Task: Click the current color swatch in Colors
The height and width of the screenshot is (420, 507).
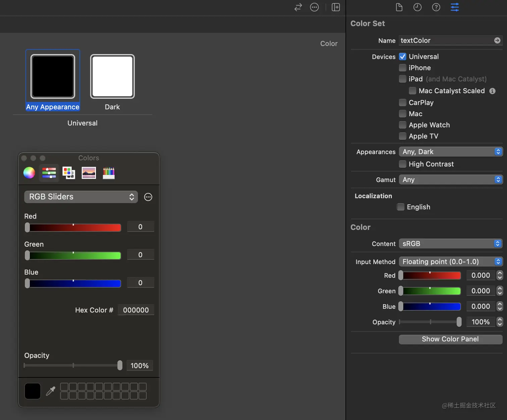Action: [33, 391]
